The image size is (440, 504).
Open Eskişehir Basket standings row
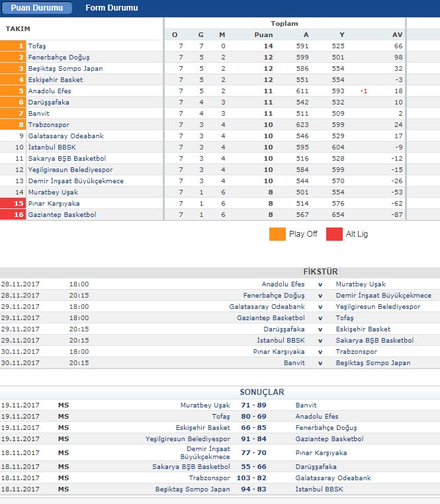56,80
